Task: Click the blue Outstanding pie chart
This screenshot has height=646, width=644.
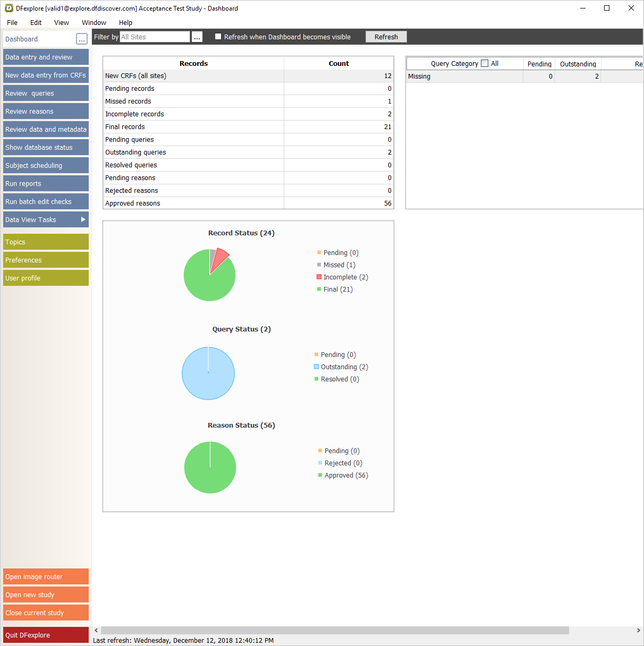Action: pos(208,373)
